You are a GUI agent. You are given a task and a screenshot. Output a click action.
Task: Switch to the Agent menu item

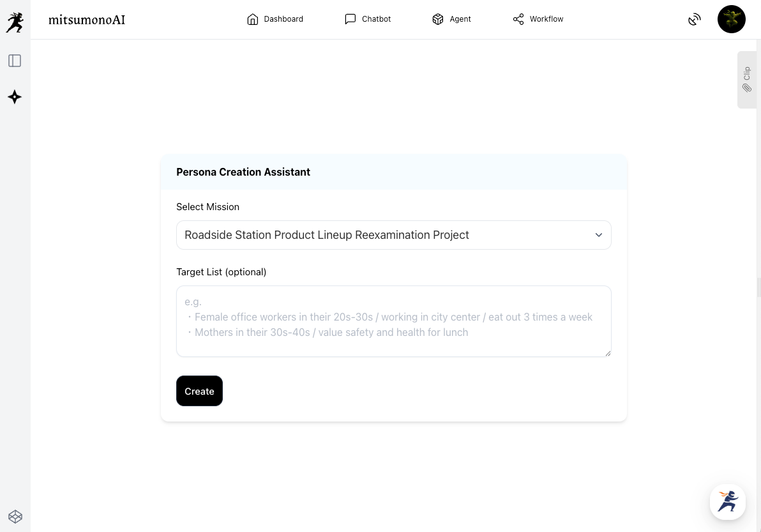(451, 19)
